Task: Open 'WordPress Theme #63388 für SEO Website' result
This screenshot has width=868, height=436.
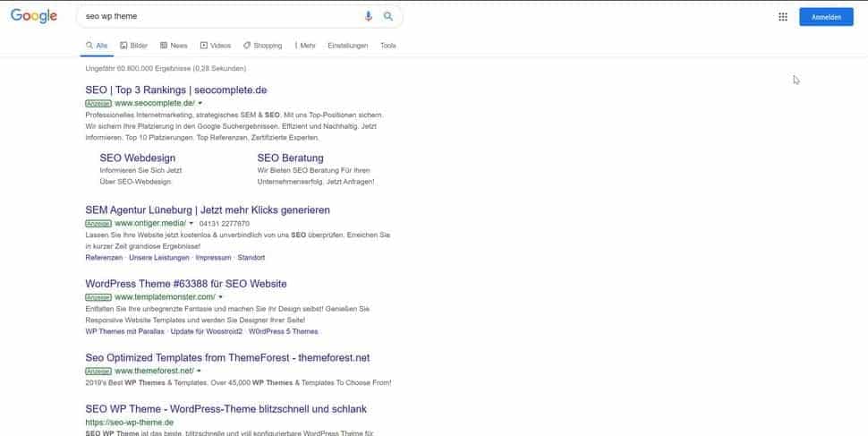Action: click(186, 284)
